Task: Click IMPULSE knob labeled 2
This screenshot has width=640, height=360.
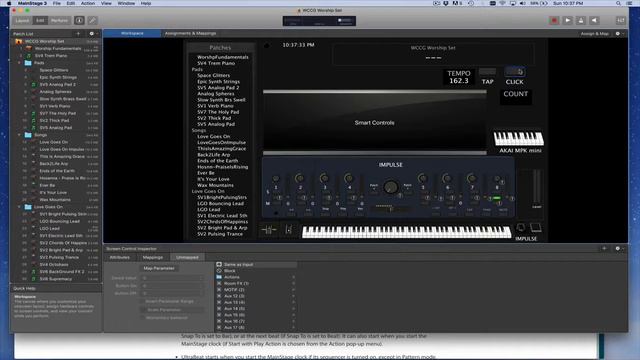Action: [300, 178]
